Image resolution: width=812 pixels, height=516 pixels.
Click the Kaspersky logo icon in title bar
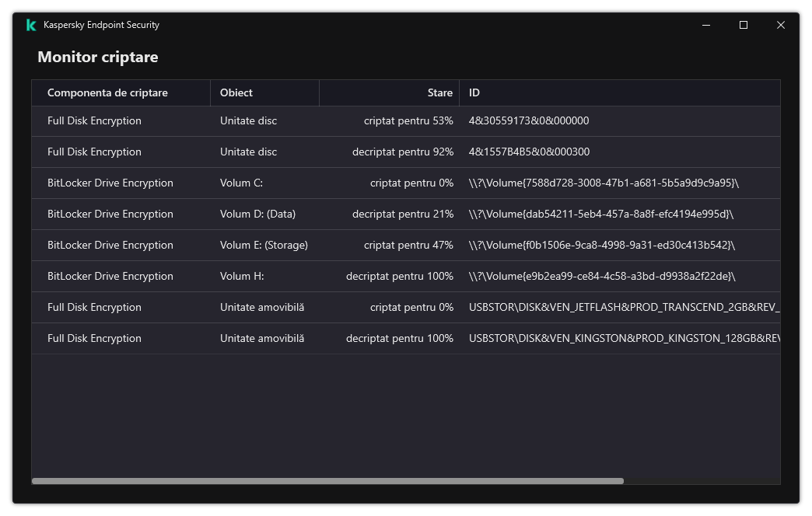(30, 25)
